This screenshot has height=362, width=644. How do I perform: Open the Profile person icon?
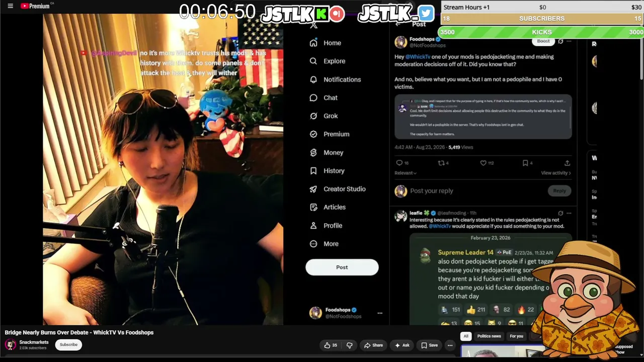coord(313,226)
